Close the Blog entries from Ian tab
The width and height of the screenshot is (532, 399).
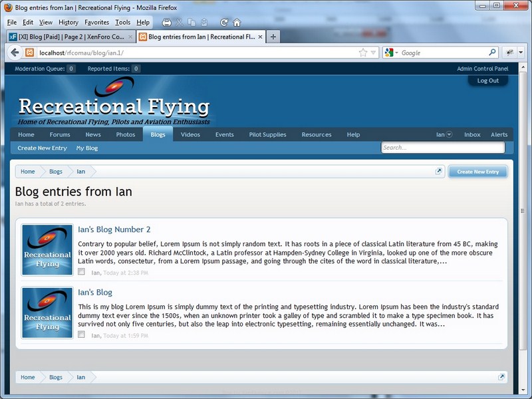(260, 37)
